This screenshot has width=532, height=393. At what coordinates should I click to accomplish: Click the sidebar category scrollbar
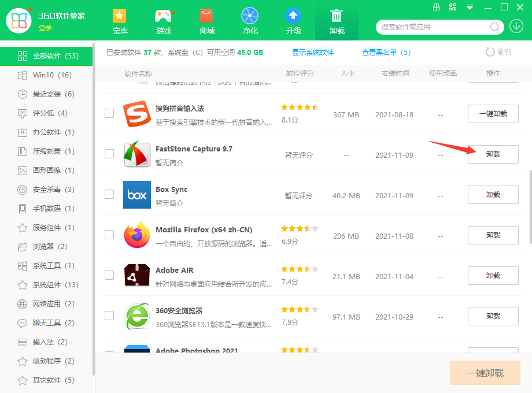(x=93, y=209)
